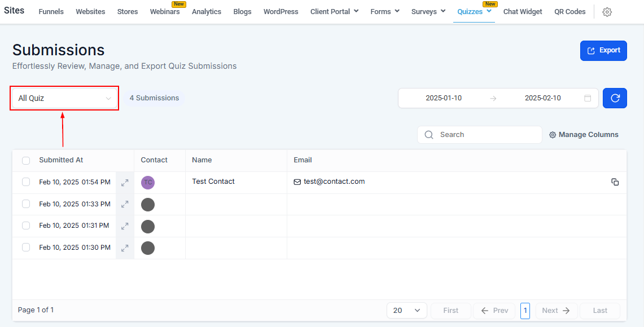Click the Contact column header
Image resolution: width=644 pixels, height=327 pixels.
[154, 160]
